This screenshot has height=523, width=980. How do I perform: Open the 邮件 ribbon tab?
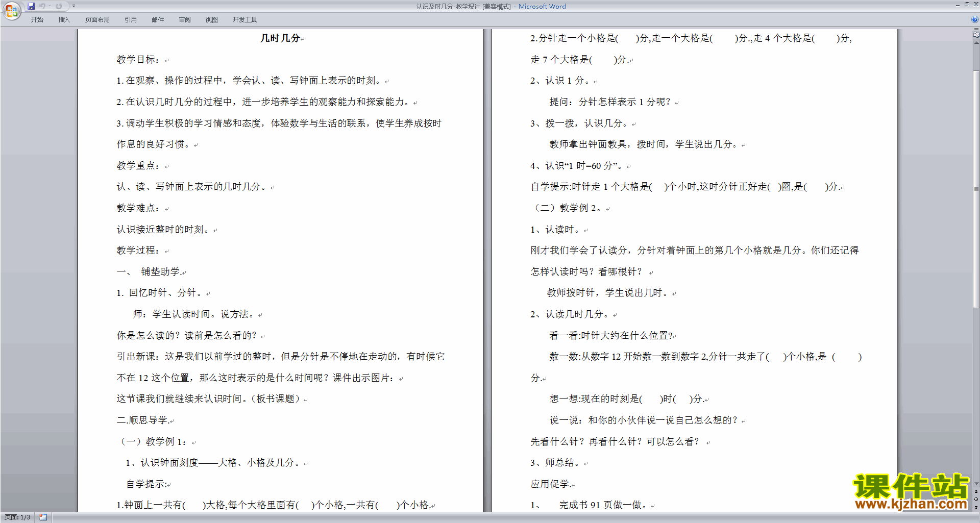click(158, 20)
